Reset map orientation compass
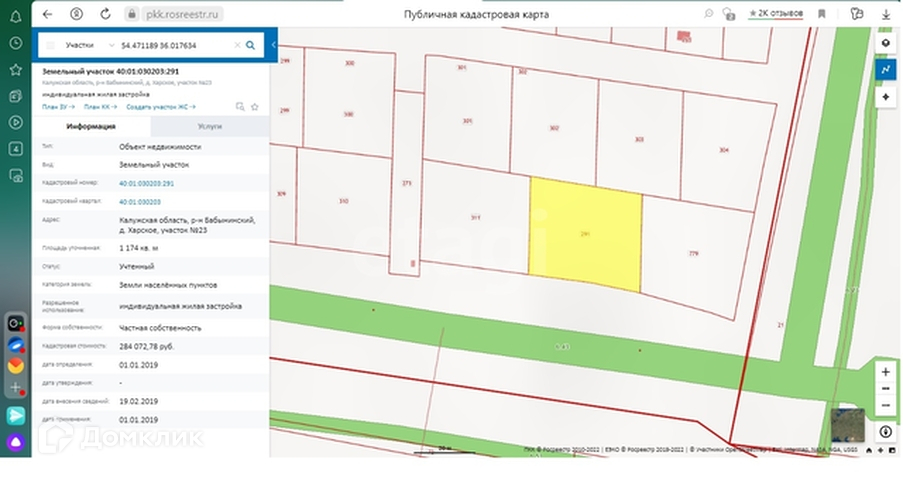The image size is (903, 480). click(886, 432)
